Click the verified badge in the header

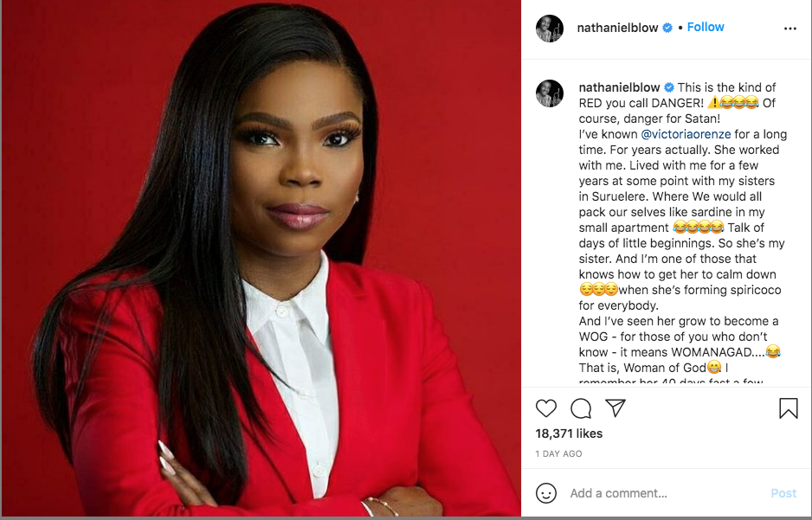667,28
